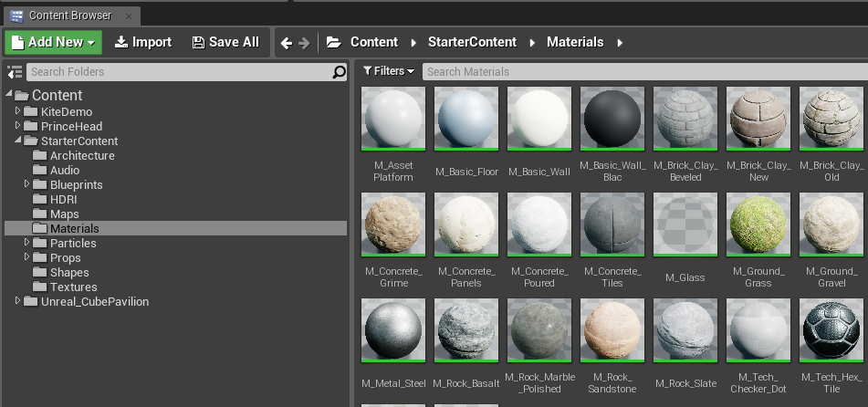The height and width of the screenshot is (407, 868).
Task: Go back with the left arrow
Action: click(x=287, y=43)
